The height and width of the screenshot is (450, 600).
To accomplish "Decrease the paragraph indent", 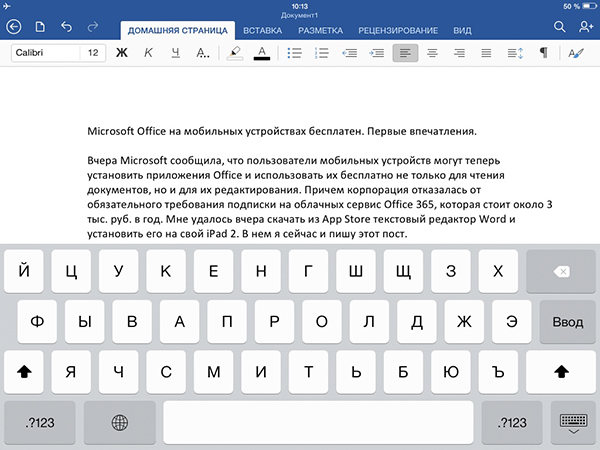I will tap(349, 53).
